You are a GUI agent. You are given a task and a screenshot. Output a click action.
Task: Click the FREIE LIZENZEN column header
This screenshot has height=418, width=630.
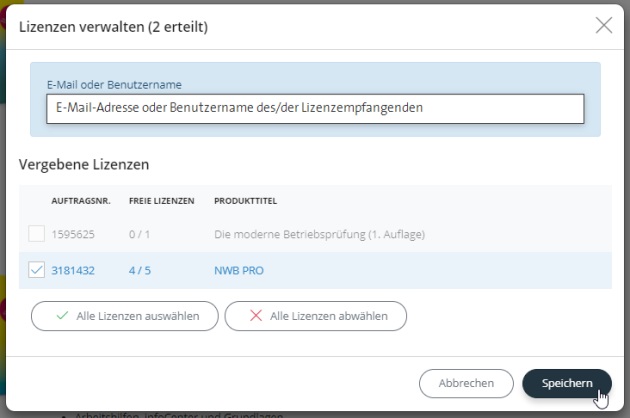click(x=161, y=201)
